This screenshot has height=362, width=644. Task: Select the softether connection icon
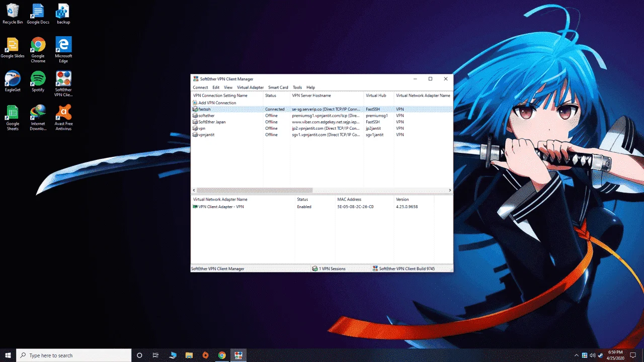195,116
